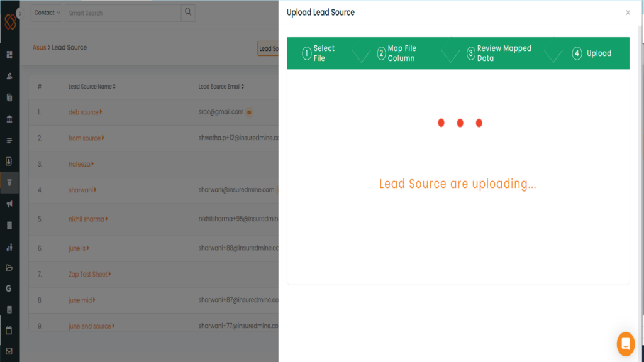Open the address book icon in sidebar
Viewport: 644px width, 362px height.
tap(9, 162)
